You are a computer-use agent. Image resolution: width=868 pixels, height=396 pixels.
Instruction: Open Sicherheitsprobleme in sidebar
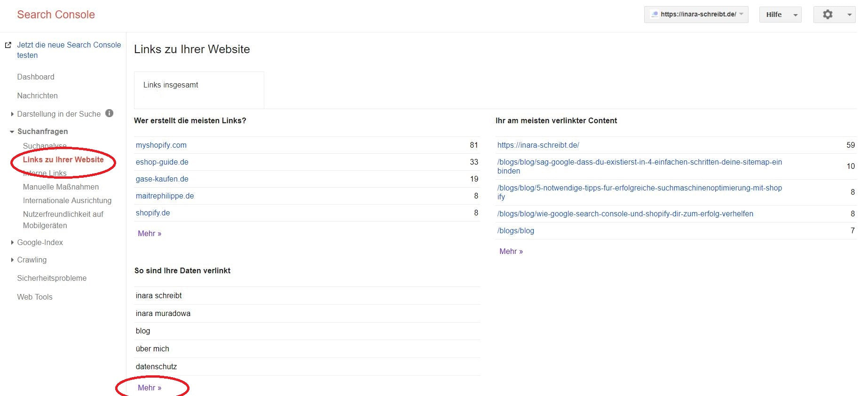point(52,278)
